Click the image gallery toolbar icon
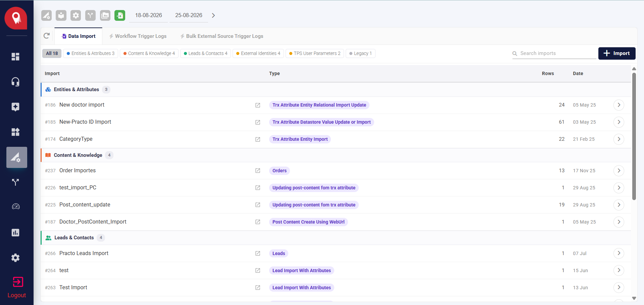Image resolution: width=644 pixels, height=305 pixels. click(x=105, y=15)
